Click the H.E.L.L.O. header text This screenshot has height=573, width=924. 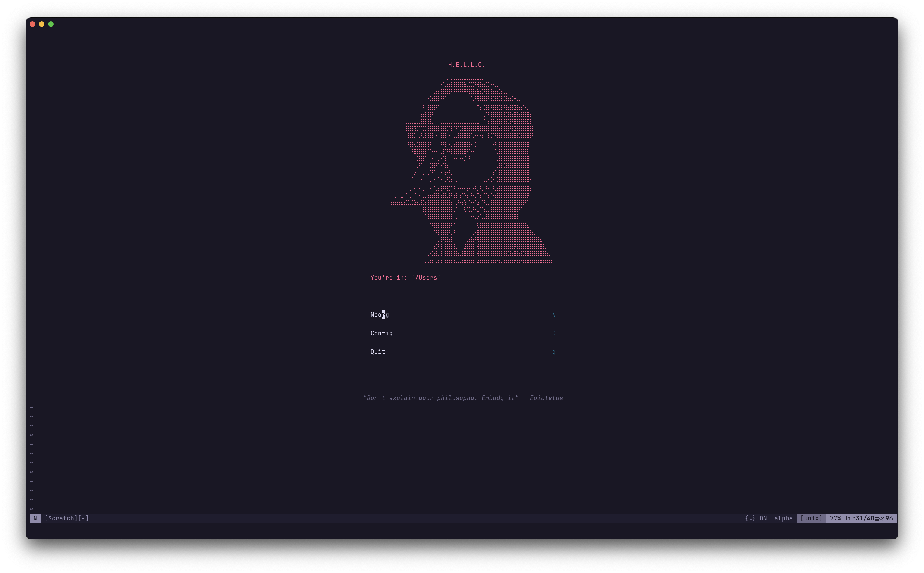point(466,65)
